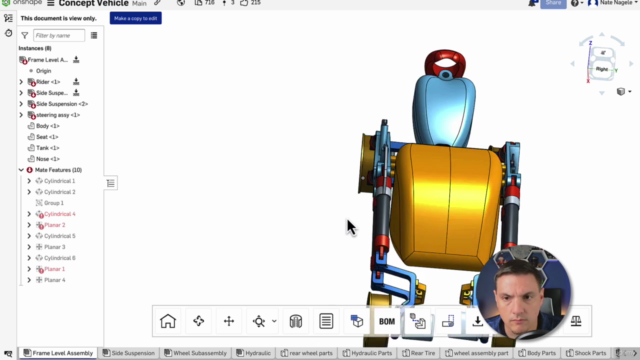
Task: Download icon beside Frame Level Assembly
Action: [x=76, y=60]
